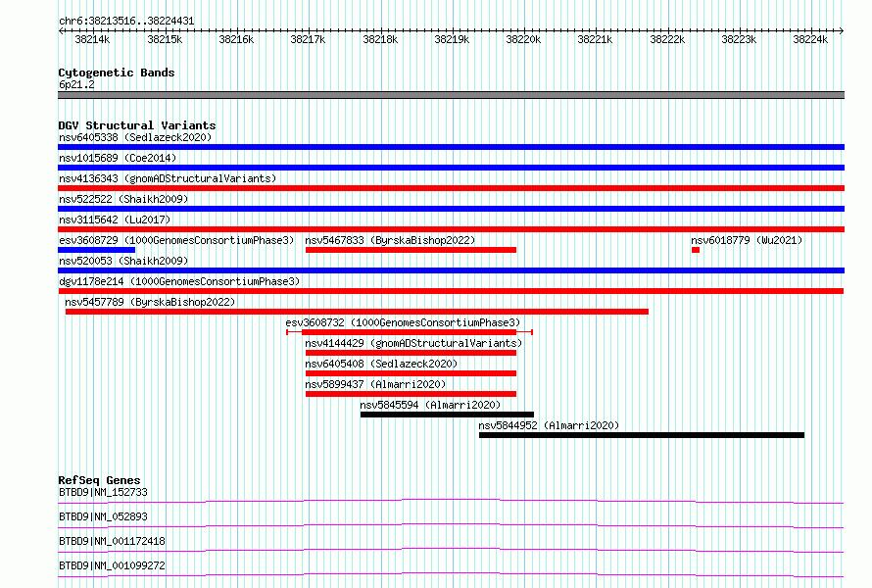Click the 38217k ruler tick label

click(x=308, y=39)
